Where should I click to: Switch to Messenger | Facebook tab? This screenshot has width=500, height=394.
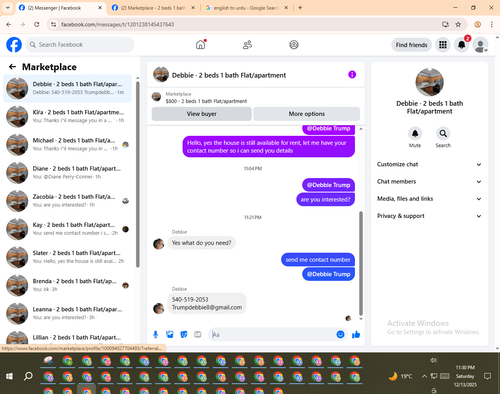[x=61, y=8]
